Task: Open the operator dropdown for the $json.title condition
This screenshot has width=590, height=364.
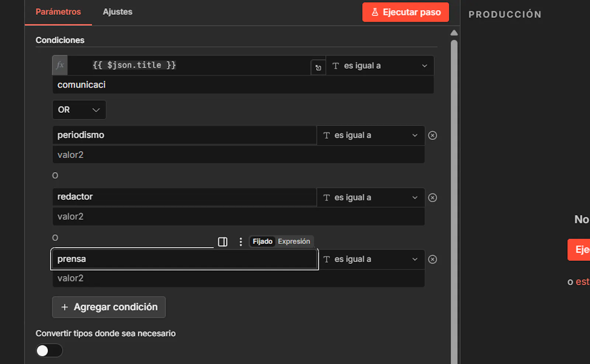Action: click(x=380, y=66)
